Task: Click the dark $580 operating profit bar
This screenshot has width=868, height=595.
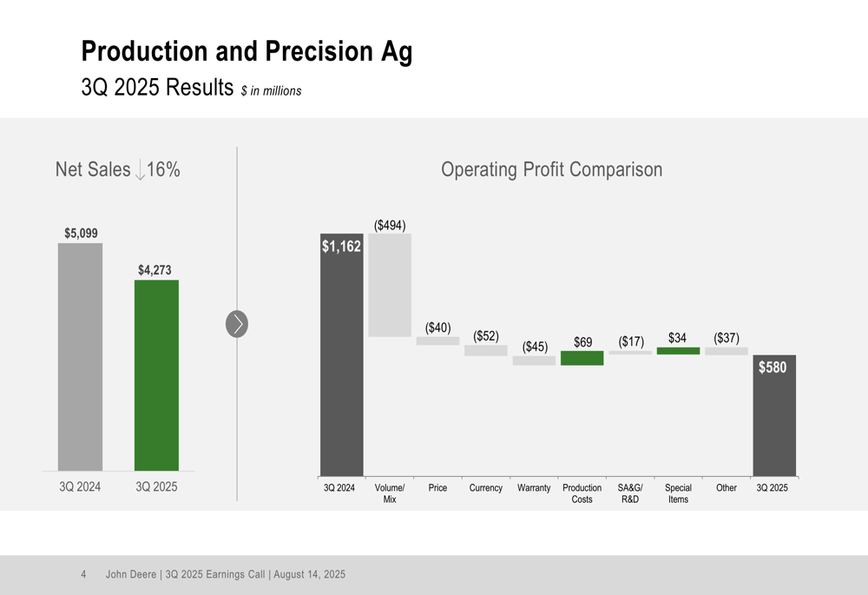Action: pos(774,415)
